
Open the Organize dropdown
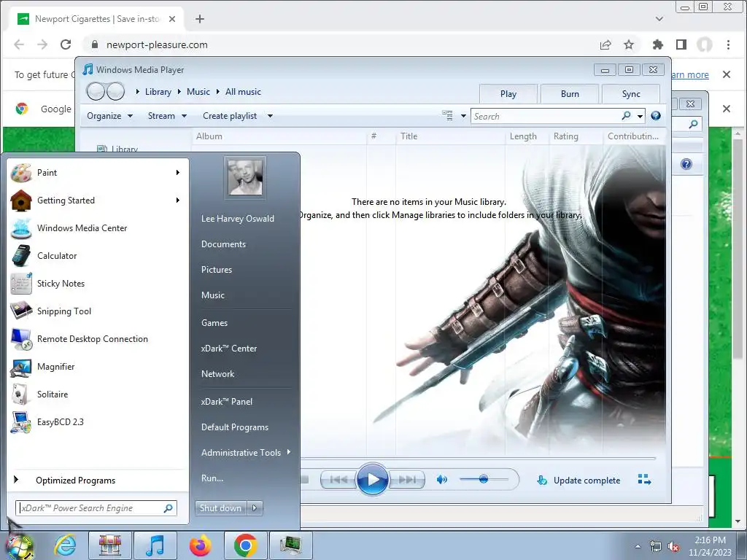click(x=109, y=116)
